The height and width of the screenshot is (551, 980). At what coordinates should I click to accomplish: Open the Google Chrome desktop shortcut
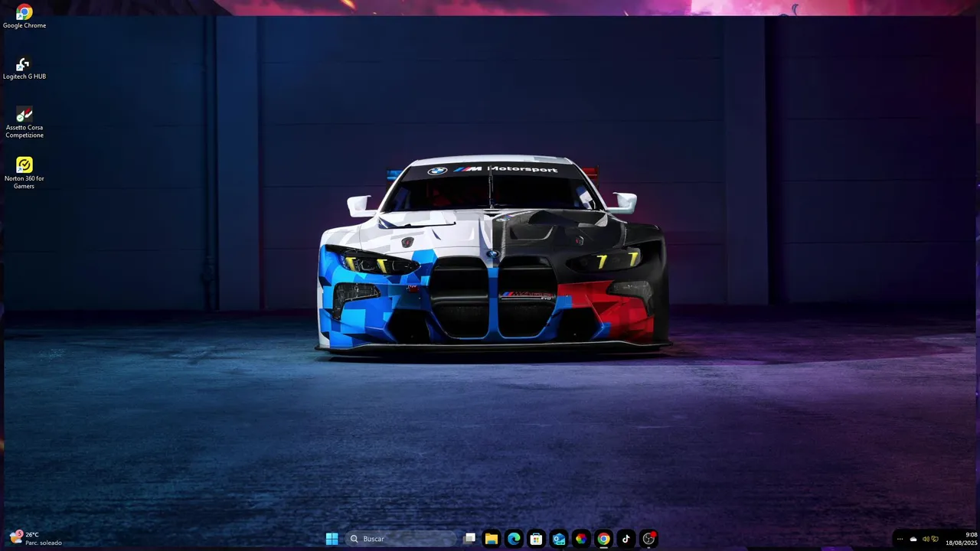24,16
